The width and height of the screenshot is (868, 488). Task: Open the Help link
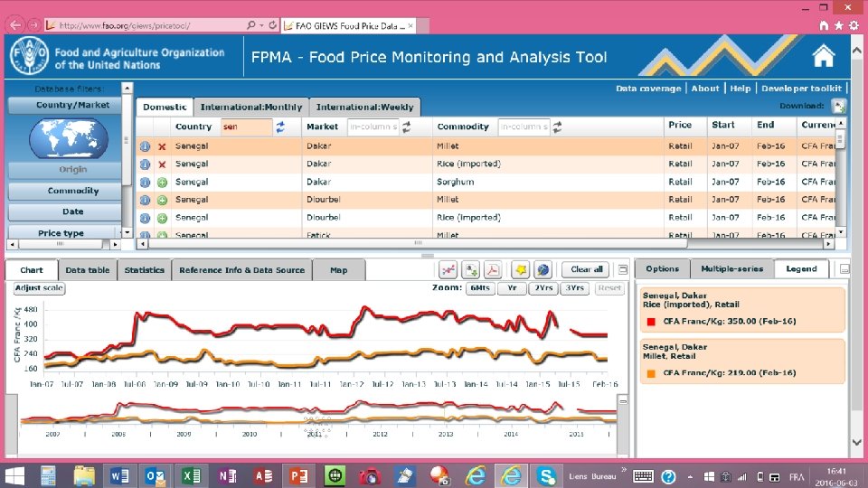741,89
